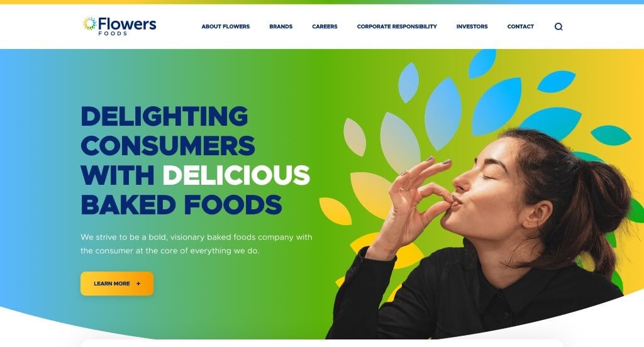This screenshot has width=644, height=347.
Task: Click the BAKED FOODS headline line
Action: [181, 204]
